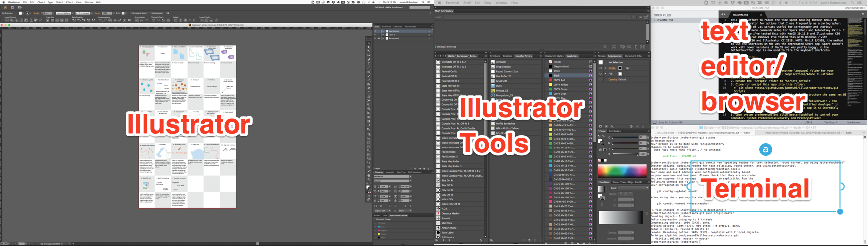Click Markdown syntax in editor status bar
This screenshot has height=246, width=868.
click(854, 122)
